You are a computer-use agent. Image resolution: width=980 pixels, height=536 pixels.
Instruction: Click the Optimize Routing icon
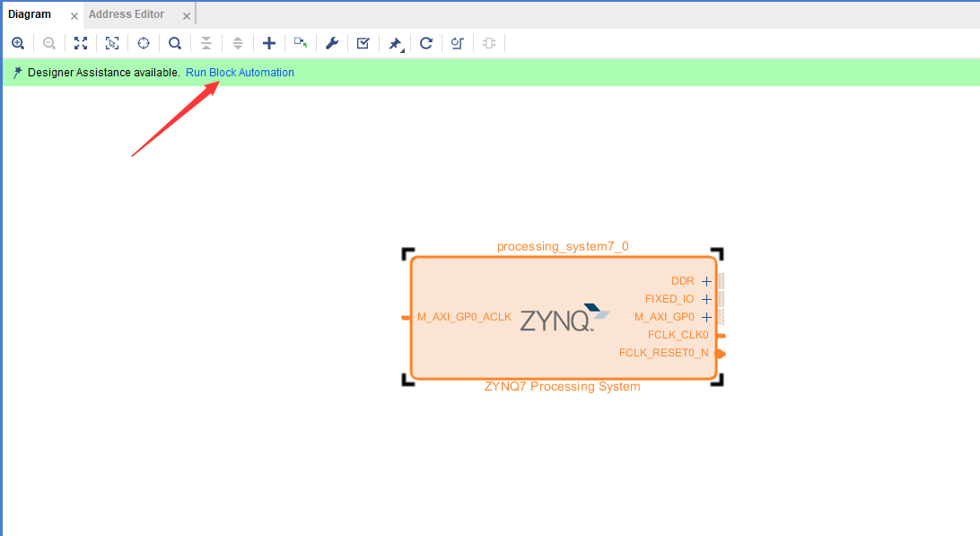[458, 43]
